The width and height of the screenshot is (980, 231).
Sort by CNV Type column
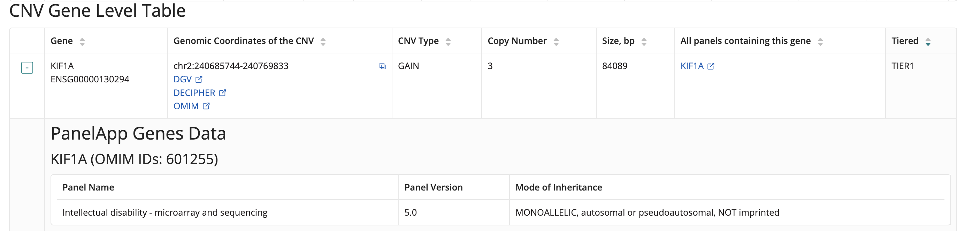click(448, 42)
